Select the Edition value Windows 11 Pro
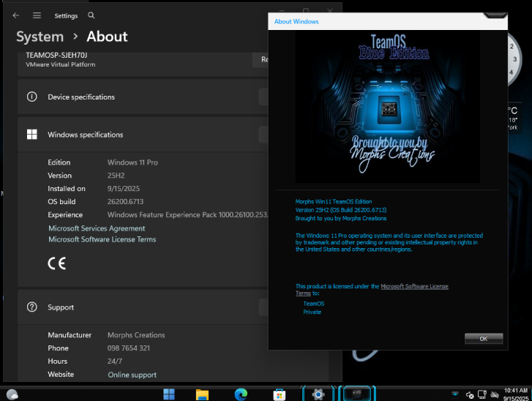This screenshot has width=532, height=401. point(132,162)
